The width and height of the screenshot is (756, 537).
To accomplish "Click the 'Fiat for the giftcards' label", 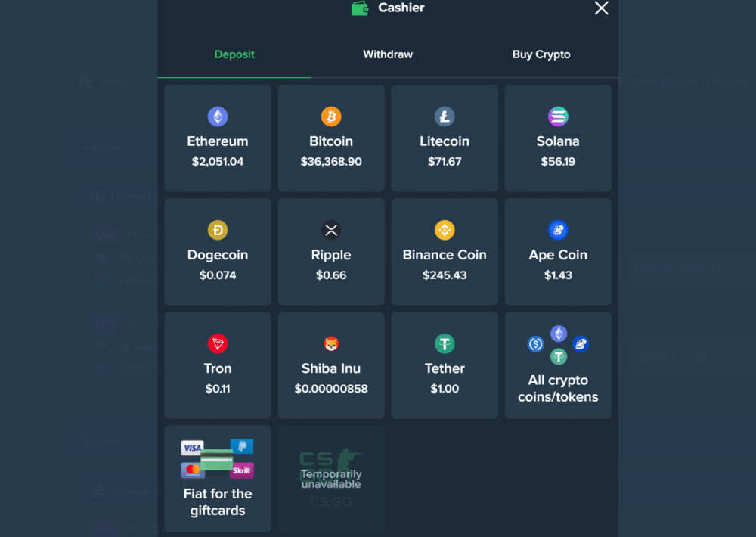I will (x=218, y=502).
